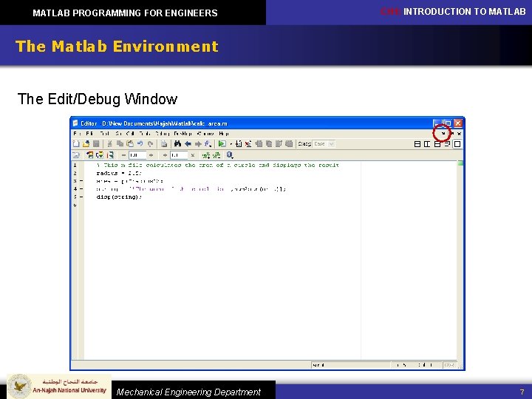Click the tile left/right layout icon
Viewport: 532px width, 399px height.
[427, 144]
